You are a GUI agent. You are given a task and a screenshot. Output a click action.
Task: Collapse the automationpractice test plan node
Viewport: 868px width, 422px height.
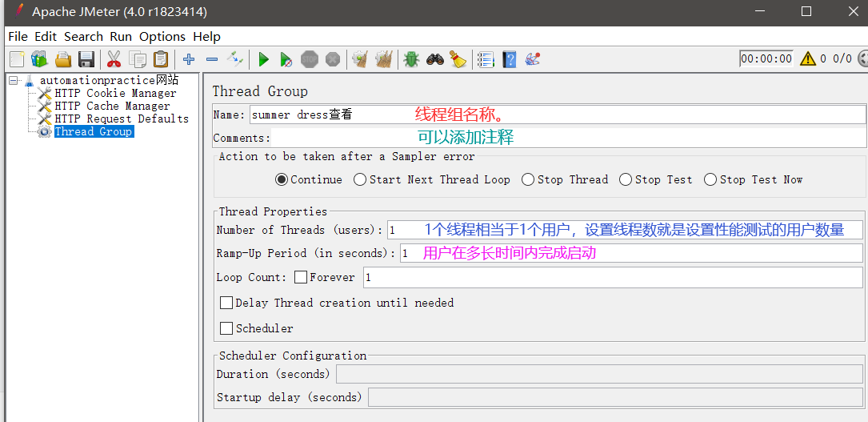14,80
